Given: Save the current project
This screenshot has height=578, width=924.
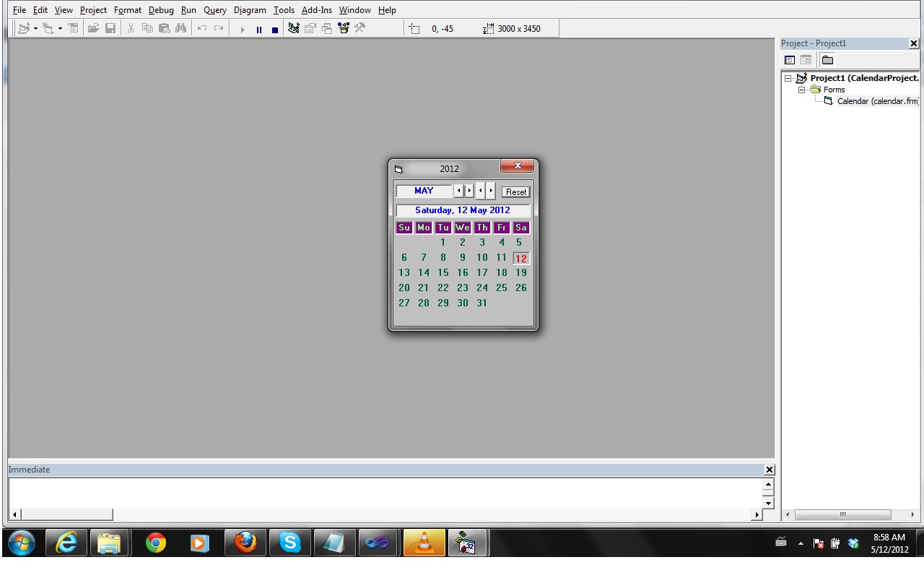Looking at the screenshot, I should (110, 29).
